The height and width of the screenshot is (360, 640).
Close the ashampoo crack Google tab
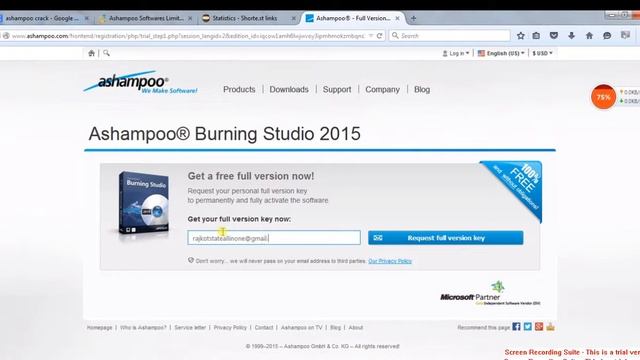click(x=87, y=18)
